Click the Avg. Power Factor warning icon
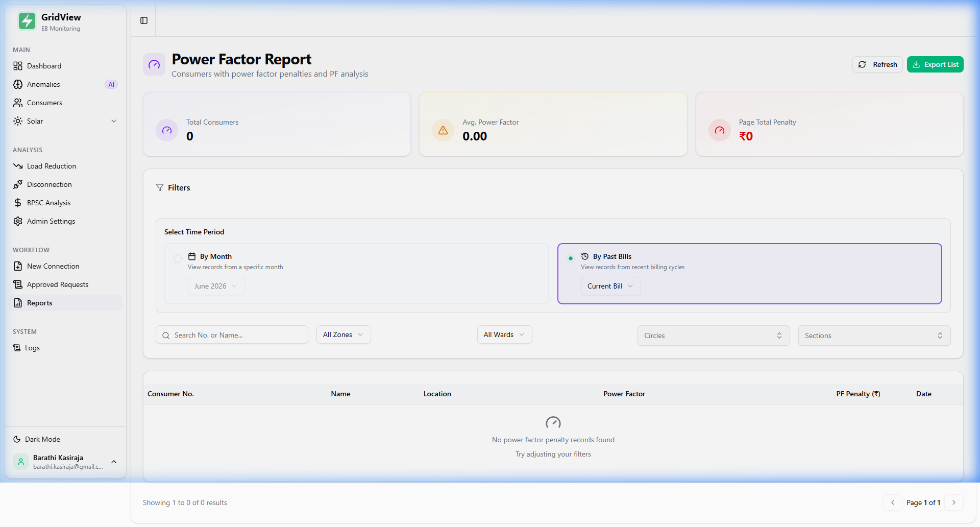Screen dimensions: 980x527 (443, 130)
